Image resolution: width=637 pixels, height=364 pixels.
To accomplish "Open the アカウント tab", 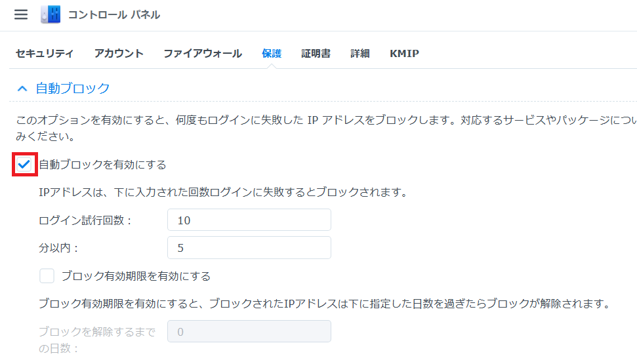I will point(119,54).
